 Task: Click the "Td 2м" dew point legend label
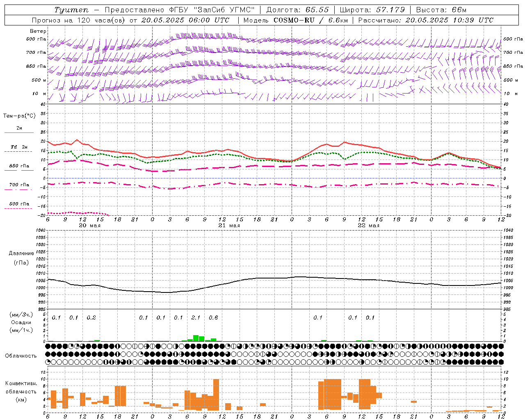click(x=19, y=147)
